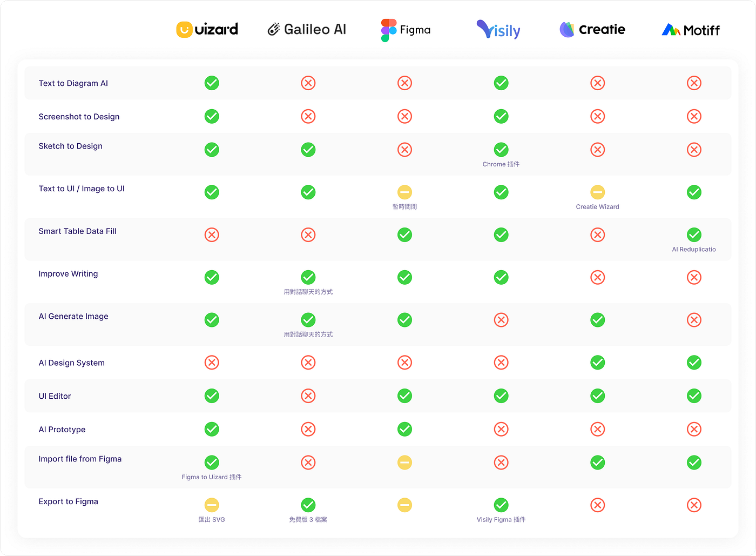
Task: Click the Galileo AI logo
Action: pos(307,29)
